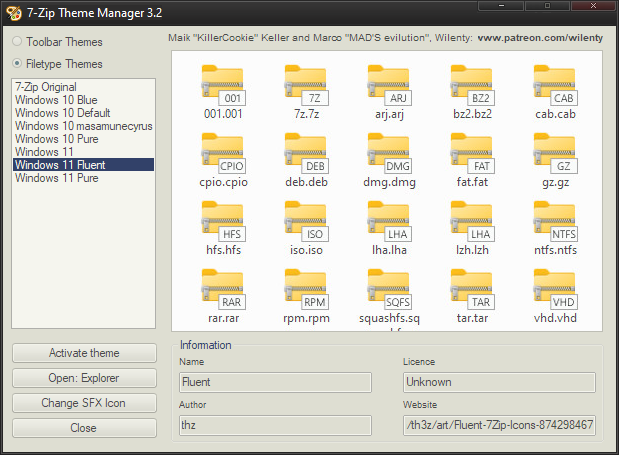Screen dimensions: 619x455
Task: Select the squashfs icon
Action: click(389, 290)
